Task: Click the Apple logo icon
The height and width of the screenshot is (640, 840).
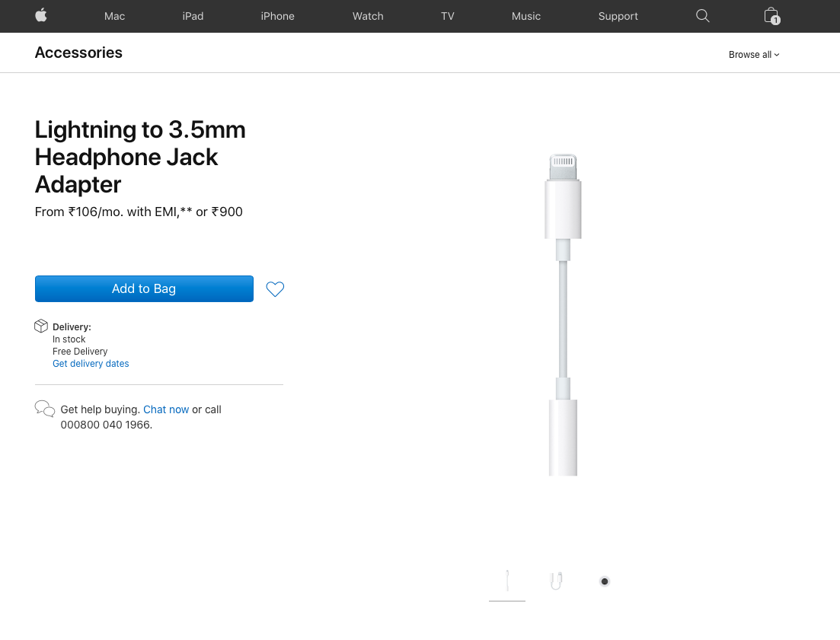Action: coord(41,15)
